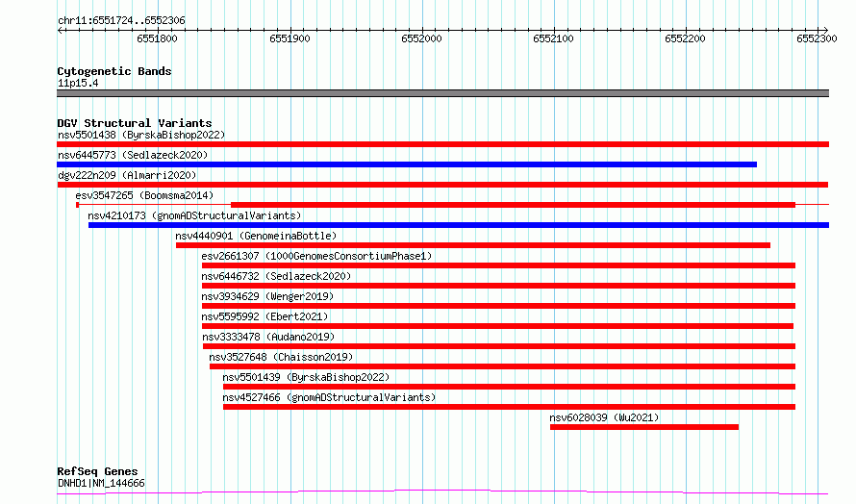Screen dimensions: 856x504
Task: Open the nsv3934629 (Wenger2019) label
Action: (267, 296)
